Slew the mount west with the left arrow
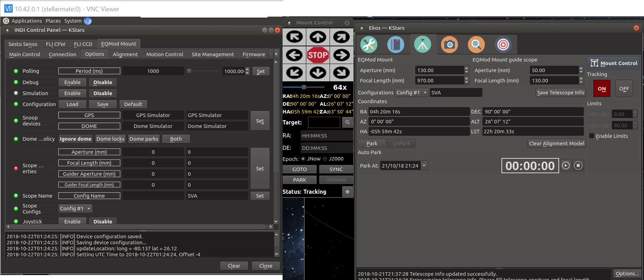Screen dimensions: 644x280 (294, 55)
